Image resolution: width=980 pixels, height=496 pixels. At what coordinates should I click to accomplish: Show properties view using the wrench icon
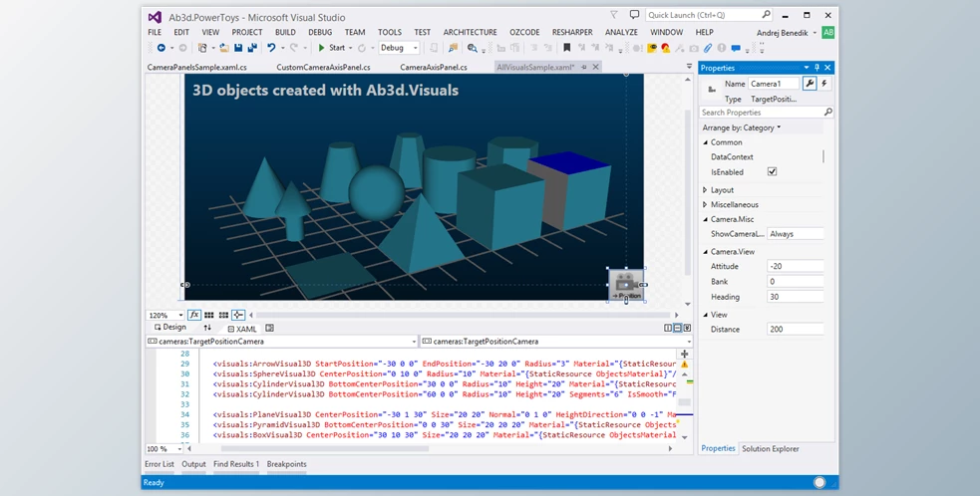810,83
